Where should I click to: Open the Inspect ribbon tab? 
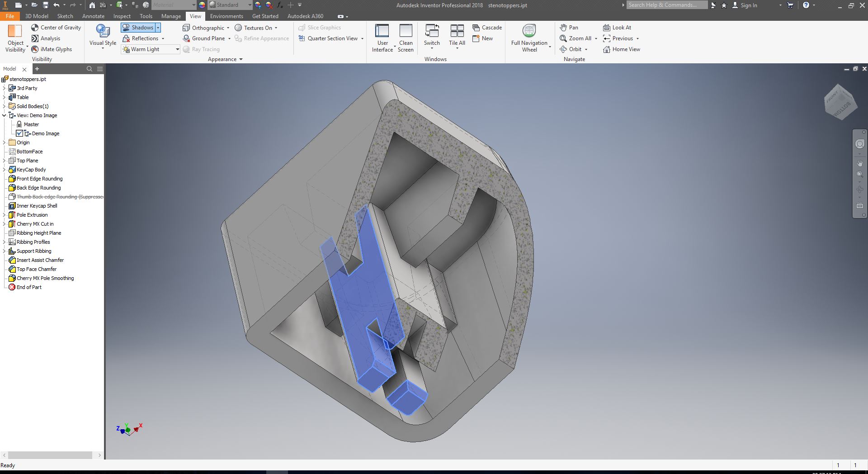click(x=122, y=16)
